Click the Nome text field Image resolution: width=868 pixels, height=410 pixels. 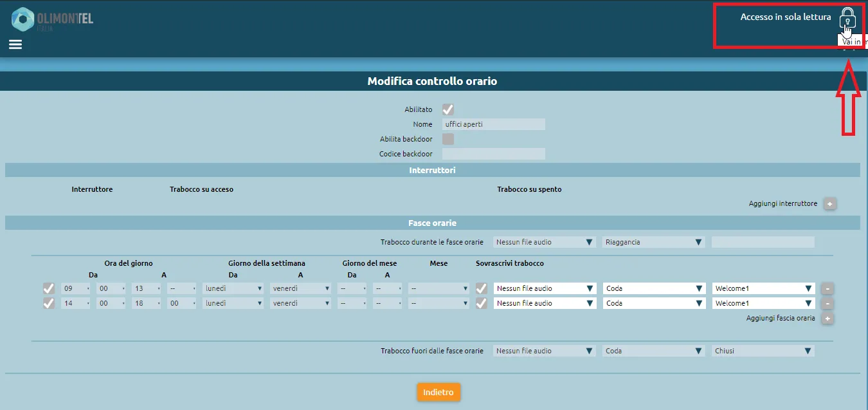point(493,124)
